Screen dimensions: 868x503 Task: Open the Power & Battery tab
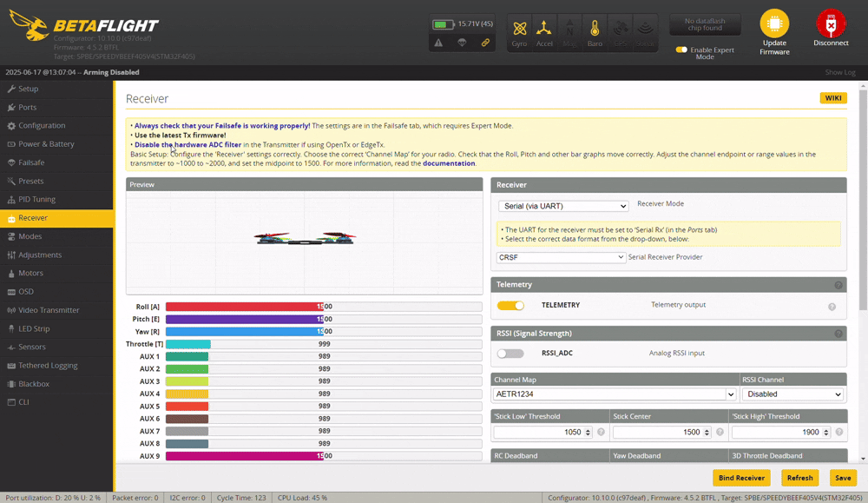(x=56, y=144)
